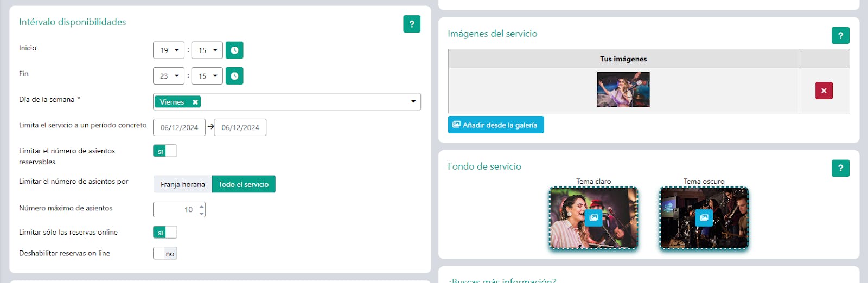The height and width of the screenshot is (283, 868).
Task: Click the start date field of period
Action: click(x=179, y=127)
